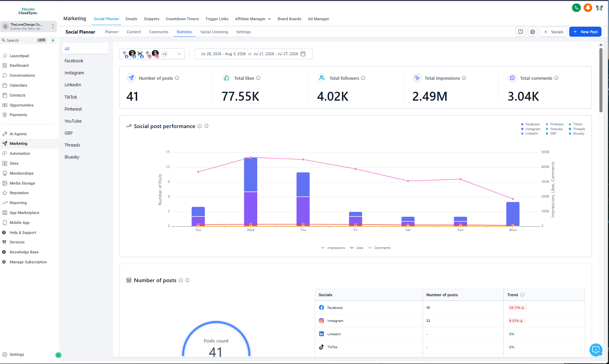Image resolution: width=609 pixels, height=364 pixels.
Task: Filter statistics by Facebook
Action: tap(74, 61)
